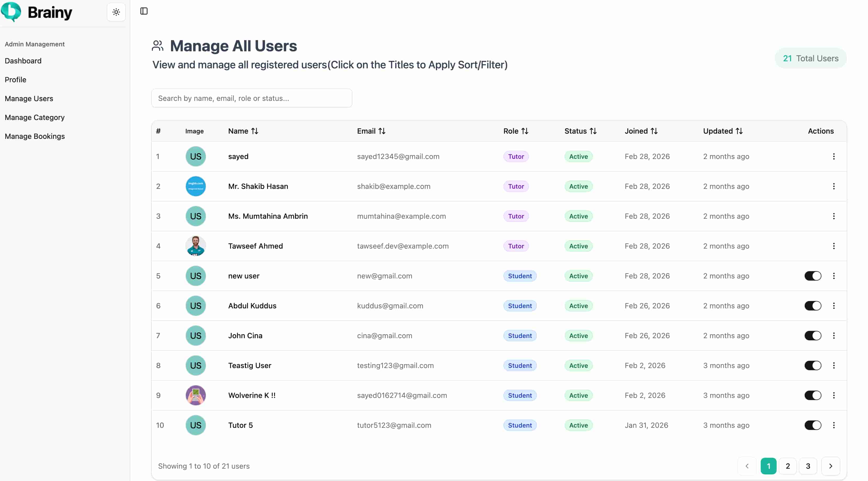Sort table by Joined column
868x481 pixels.
click(x=641, y=131)
